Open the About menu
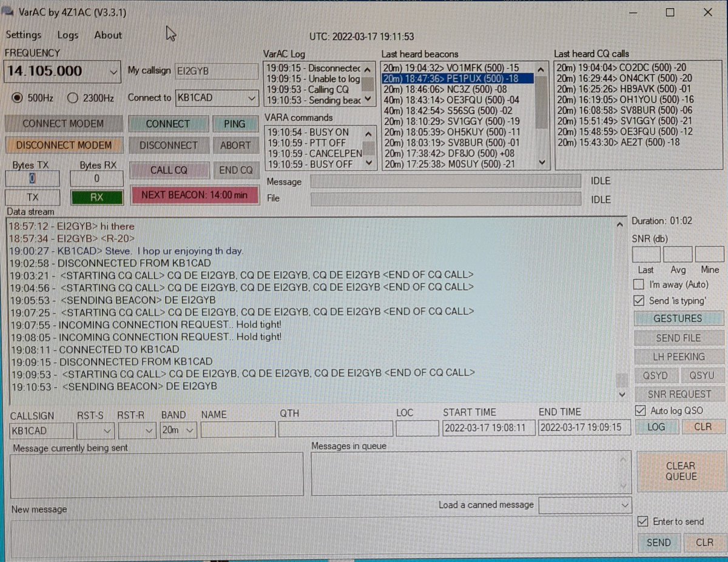Screen dimensions: 728x562 (108, 35)
